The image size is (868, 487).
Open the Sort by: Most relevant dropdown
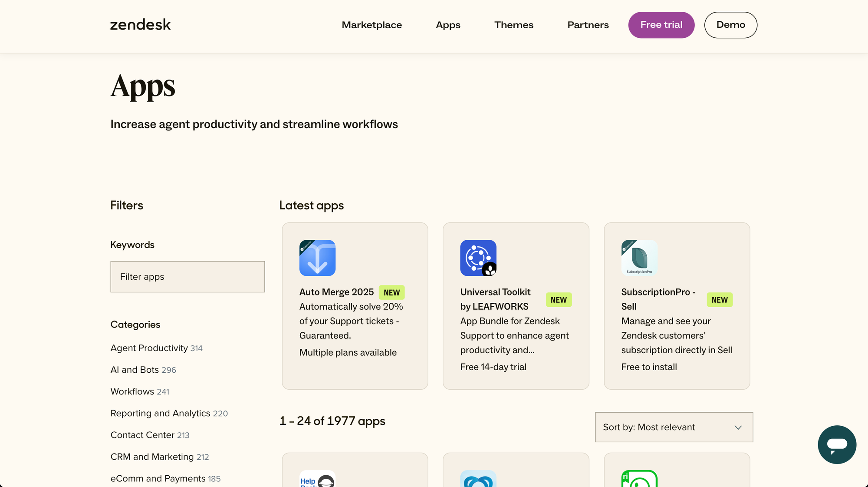pyautogui.click(x=674, y=427)
